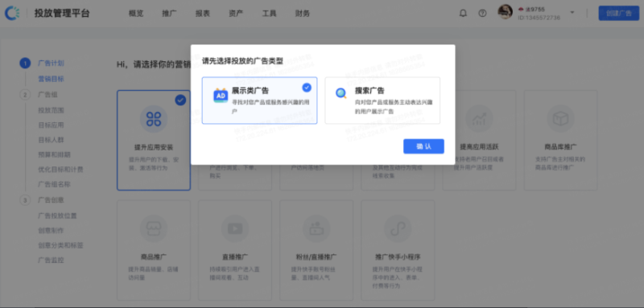The height and width of the screenshot is (308, 644).
Task: Go to 广告投放位置 in sidebar
Action: pyautogui.click(x=57, y=216)
